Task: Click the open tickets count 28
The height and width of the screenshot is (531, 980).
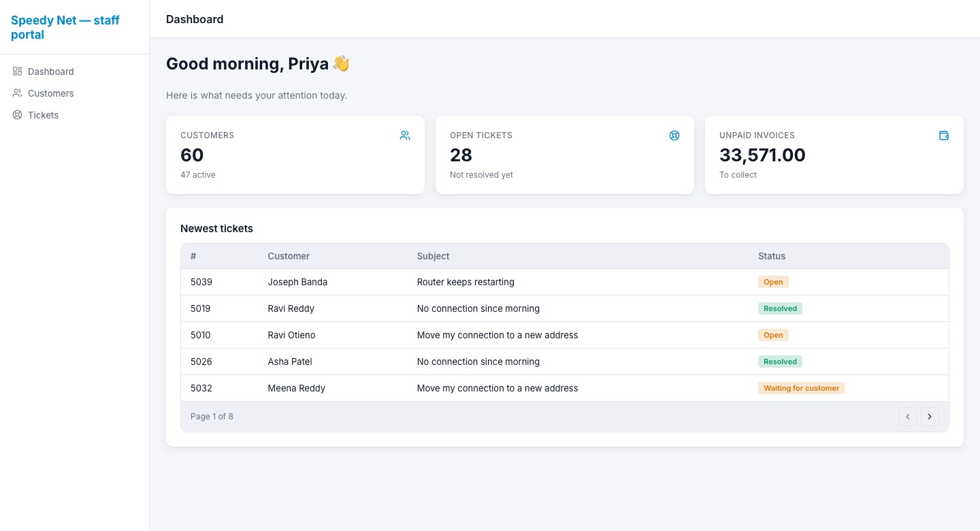Action: coord(461,155)
